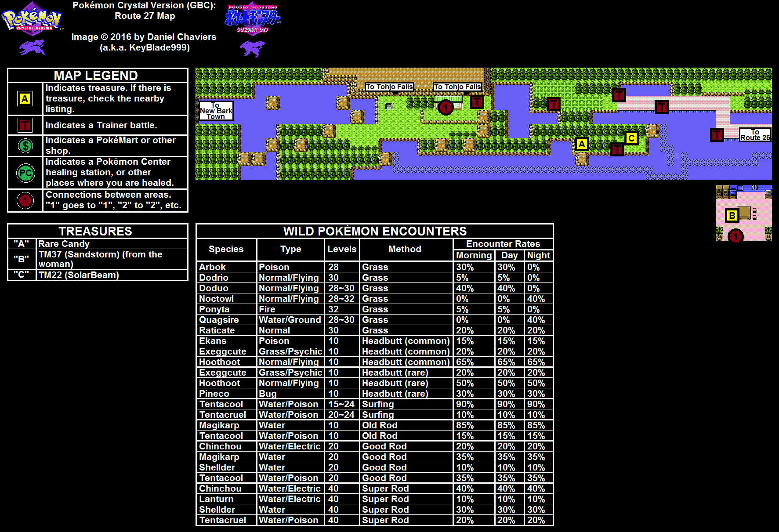This screenshot has height=532, width=779.
Task: Click the trainer marker right of map connection 1
Action: [477, 102]
